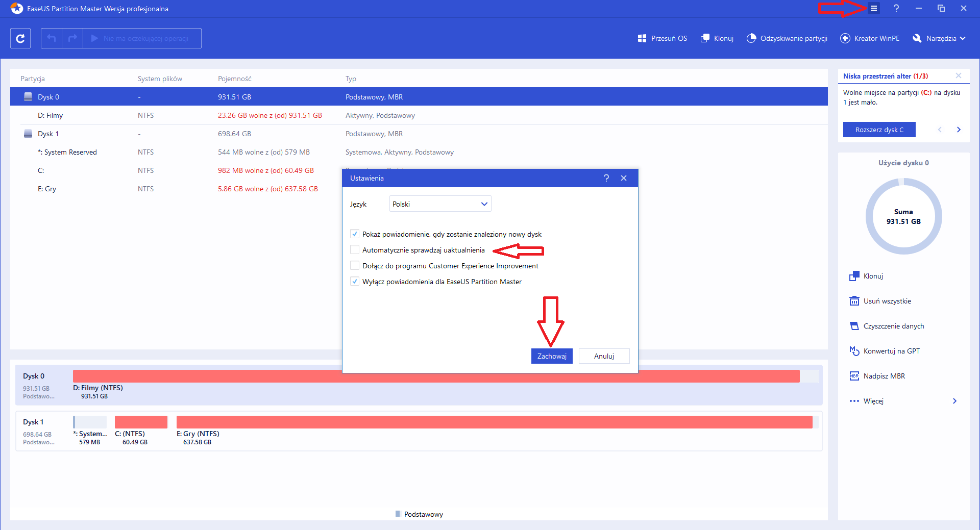The image size is (980, 530).
Task: Close the Ustawienia dialog
Action: tap(624, 178)
